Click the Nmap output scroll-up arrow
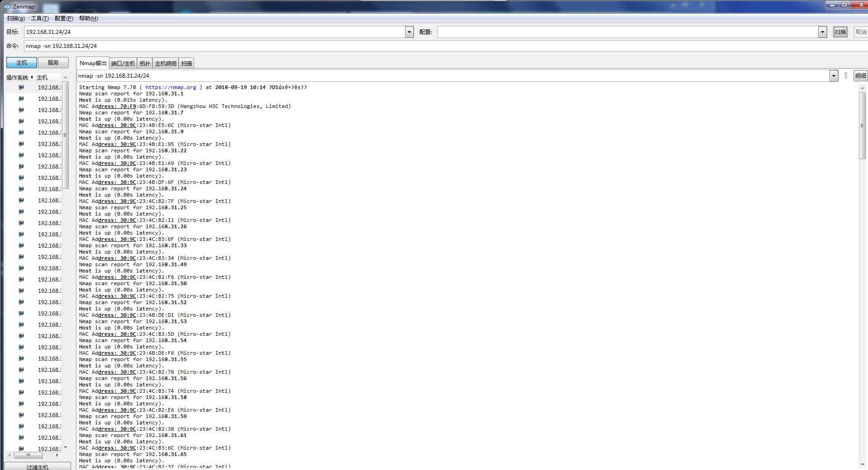Screen dimensions: 868x470 point(862,88)
